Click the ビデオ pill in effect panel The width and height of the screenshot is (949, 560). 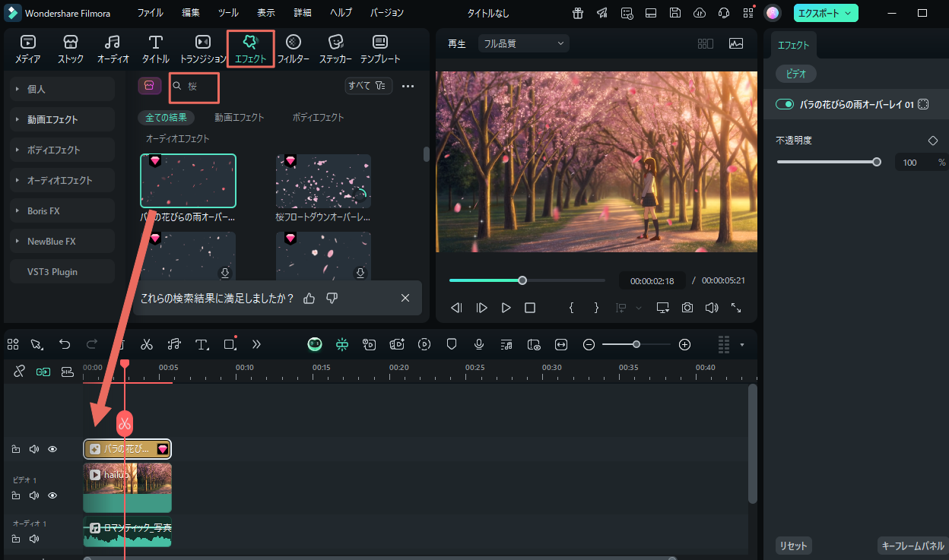coord(796,74)
